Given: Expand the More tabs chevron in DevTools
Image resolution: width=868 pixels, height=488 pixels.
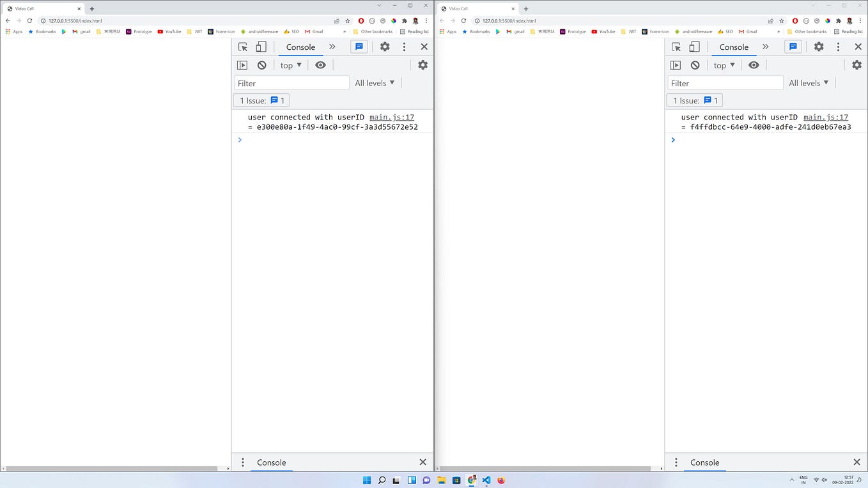Looking at the screenshot, I should 332,46.
